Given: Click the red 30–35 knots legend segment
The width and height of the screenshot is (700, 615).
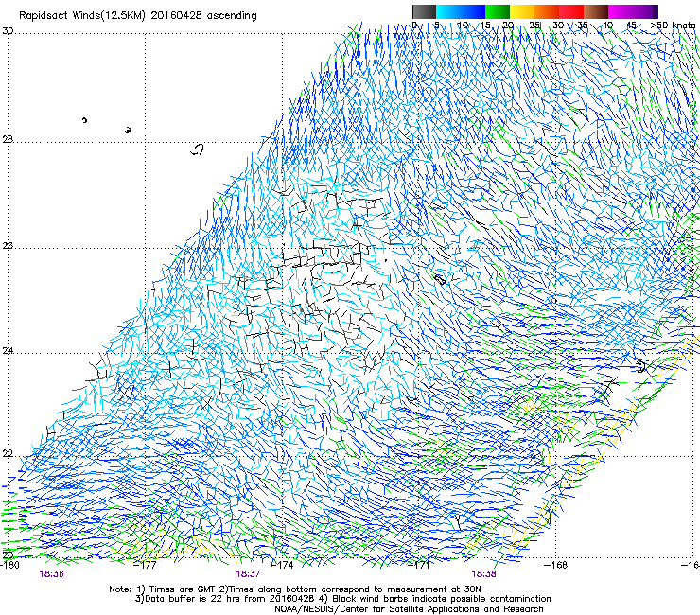Looking at the screenshot, I should tap(571, 11).
